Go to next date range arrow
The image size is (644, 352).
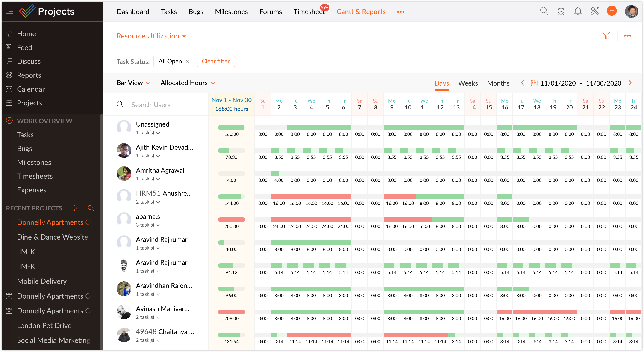click(x=630, y=83)
